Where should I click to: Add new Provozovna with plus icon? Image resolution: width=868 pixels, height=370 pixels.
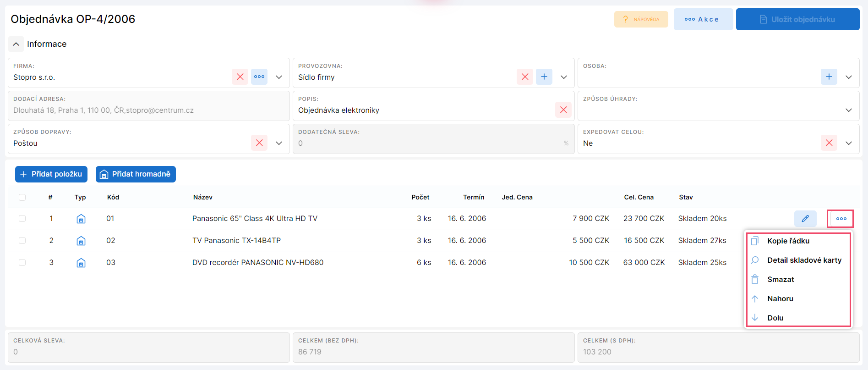[544, 77]
